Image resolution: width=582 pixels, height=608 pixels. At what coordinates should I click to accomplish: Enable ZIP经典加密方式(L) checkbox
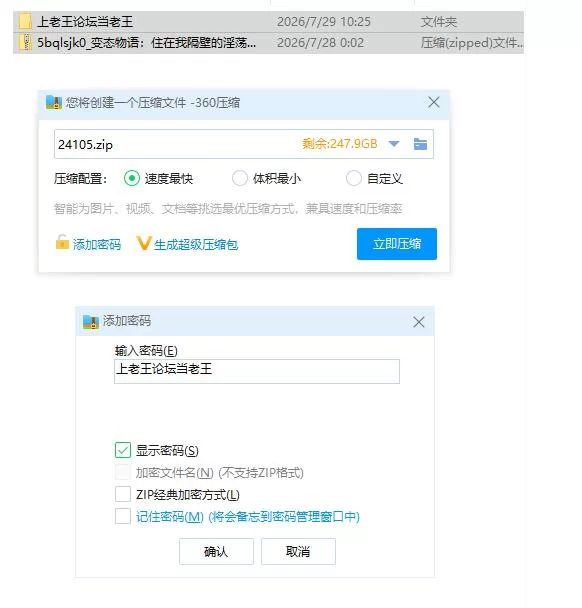123,494
